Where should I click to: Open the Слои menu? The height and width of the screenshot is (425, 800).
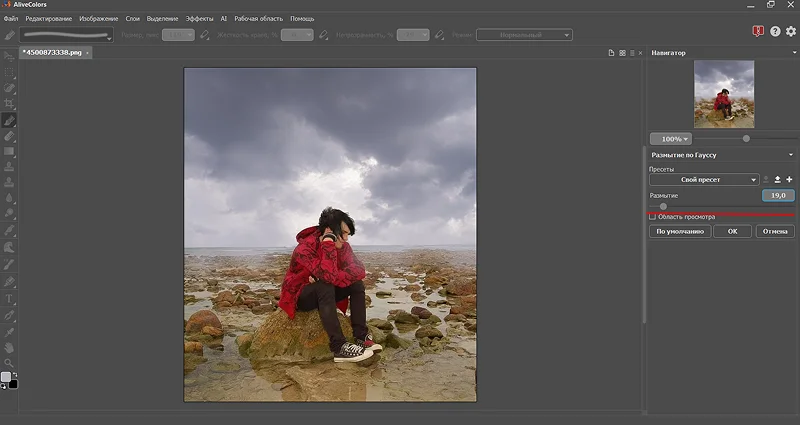pyautogui.click(x=133, y=18)
